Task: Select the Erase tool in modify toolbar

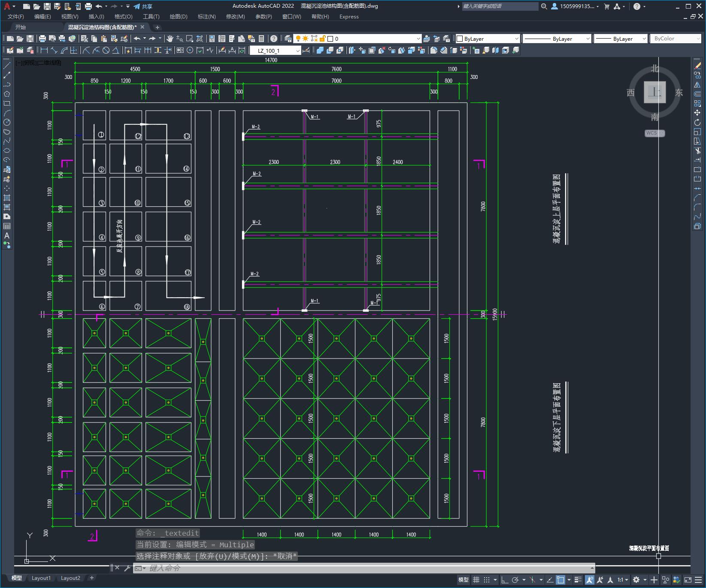Action: (x=697, y=66)
